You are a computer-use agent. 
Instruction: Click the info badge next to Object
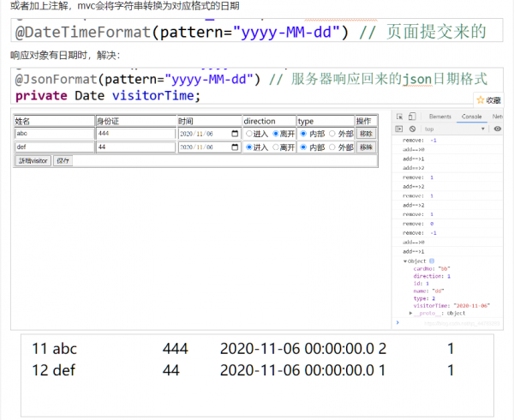click(432, 261)
